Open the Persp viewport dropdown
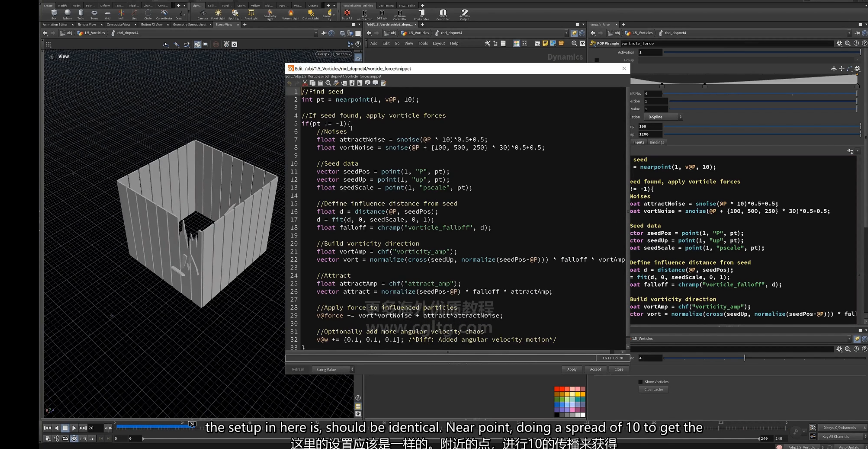The width and height of the screenshot is (868, 449). coord(324,54)
